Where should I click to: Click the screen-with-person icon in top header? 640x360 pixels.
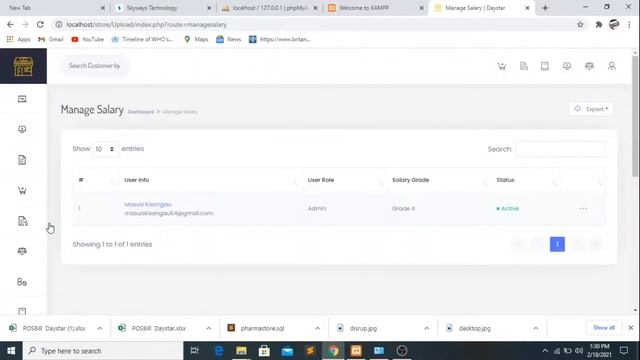point(567,66)
